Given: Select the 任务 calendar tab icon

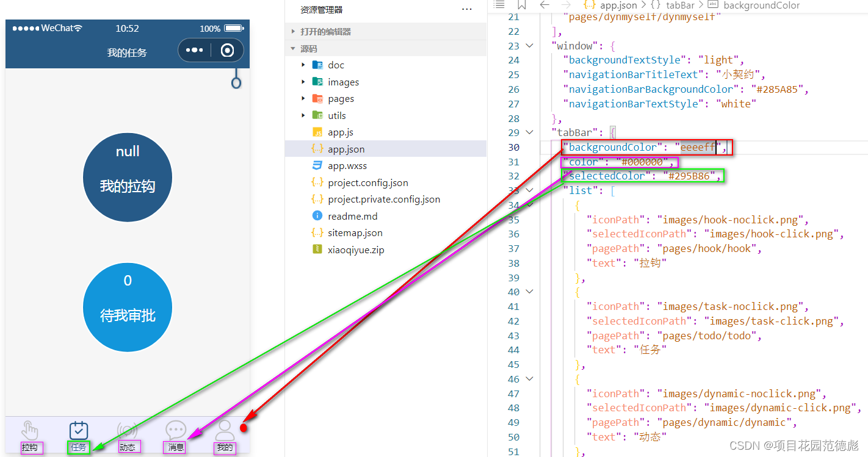Looking at the screenshot, I should point(79,431).
